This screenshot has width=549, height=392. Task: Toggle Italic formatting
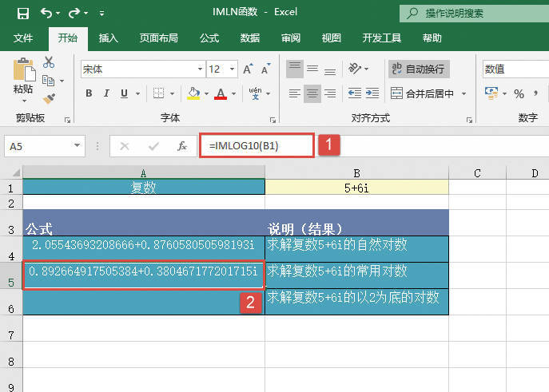point(105,93)
